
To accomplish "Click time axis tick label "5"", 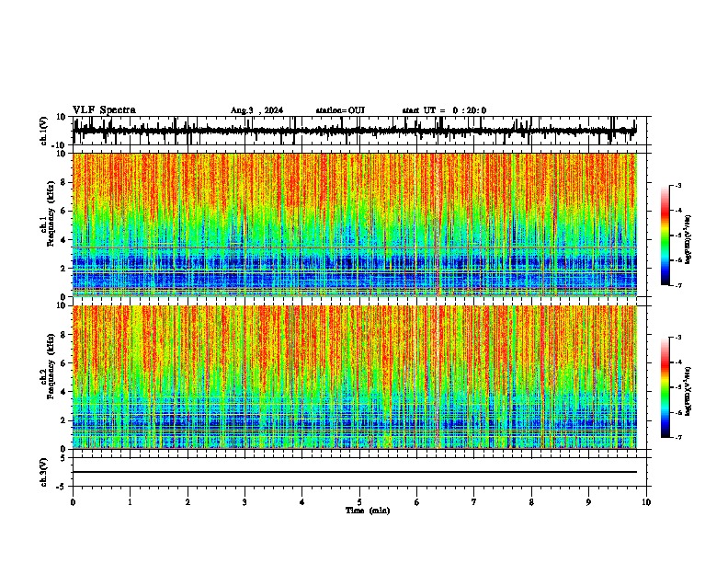I will pyautogui.click(x=359, y=502).
